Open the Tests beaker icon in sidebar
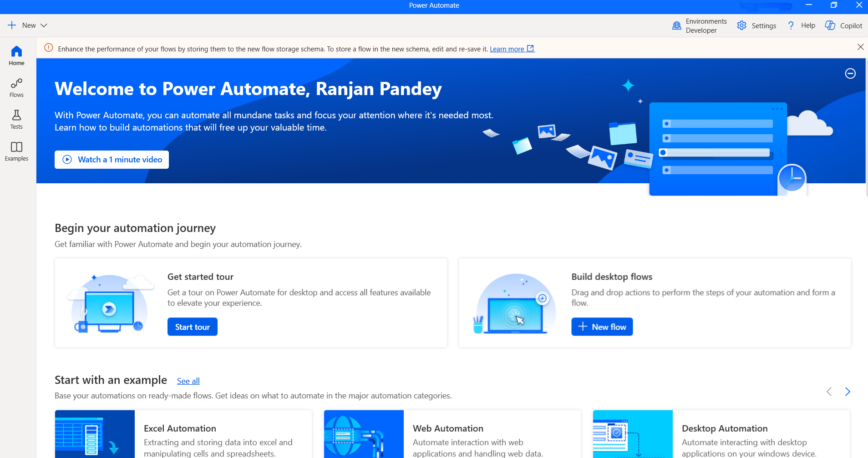868x458 pixels. pyautogui.click(x=16, y=119)
